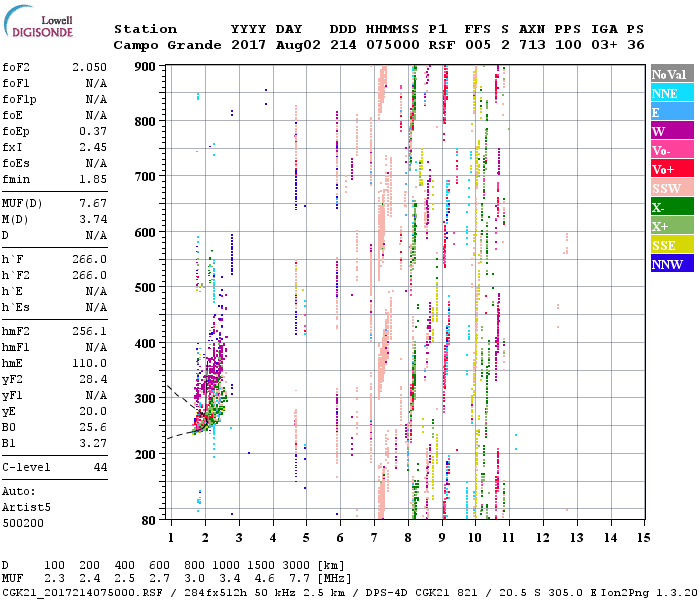Click the foF2 value 2.050
700x600 pixels.
89,67
